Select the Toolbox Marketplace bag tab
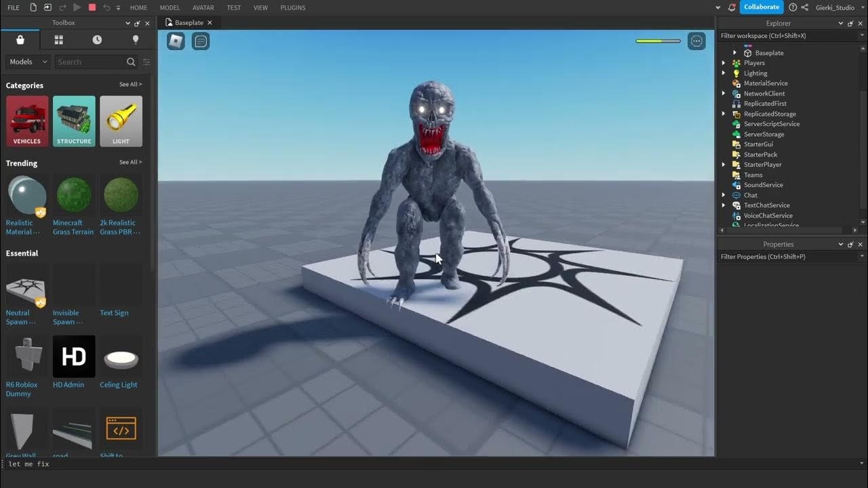Viewport: 868px width, 488px height. tap(20, 40)
